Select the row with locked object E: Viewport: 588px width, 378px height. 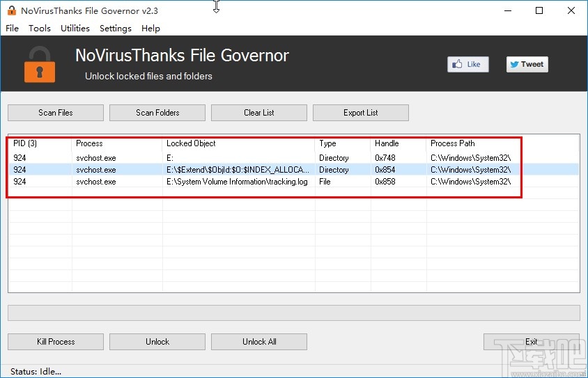294,158
